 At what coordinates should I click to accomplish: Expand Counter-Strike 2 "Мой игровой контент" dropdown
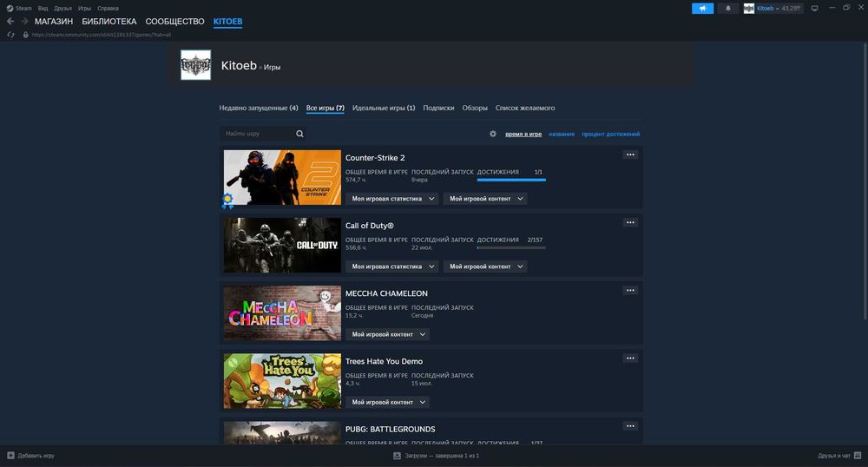click(x=485, y=199)
